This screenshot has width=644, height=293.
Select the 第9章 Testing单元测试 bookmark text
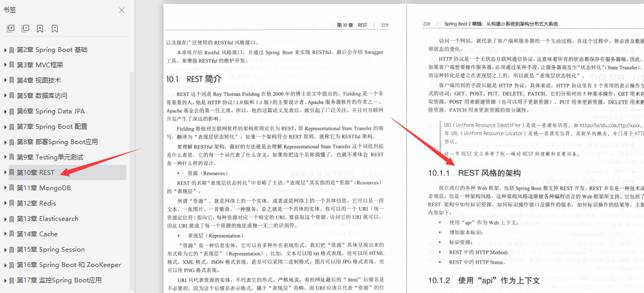point(50,157)
